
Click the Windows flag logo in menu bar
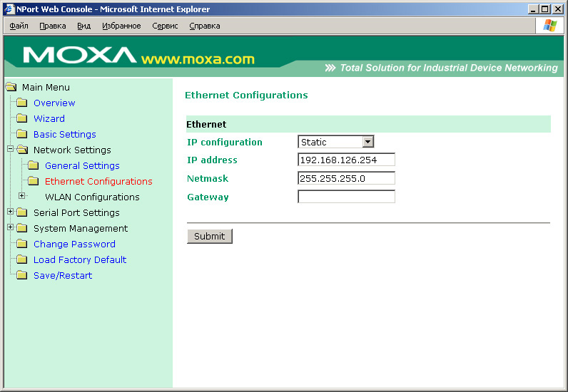click(549, 26)
